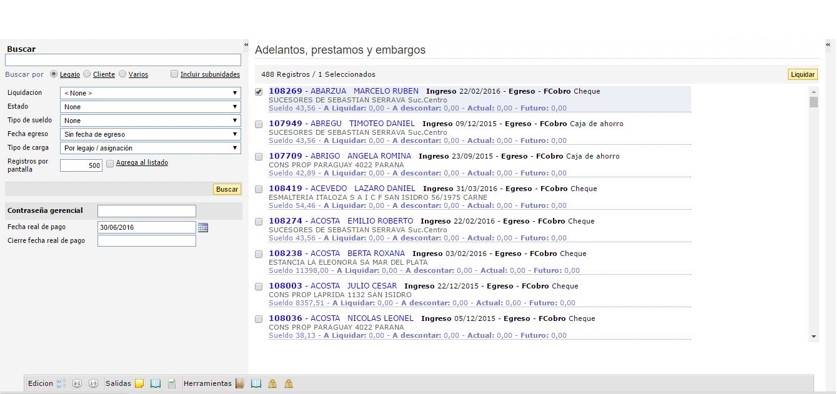The height and width of the screenshot is (394, 837).
Task: Open legajo link 107709 ABRIGO ANGELA ROMINA
Action: 340,156
